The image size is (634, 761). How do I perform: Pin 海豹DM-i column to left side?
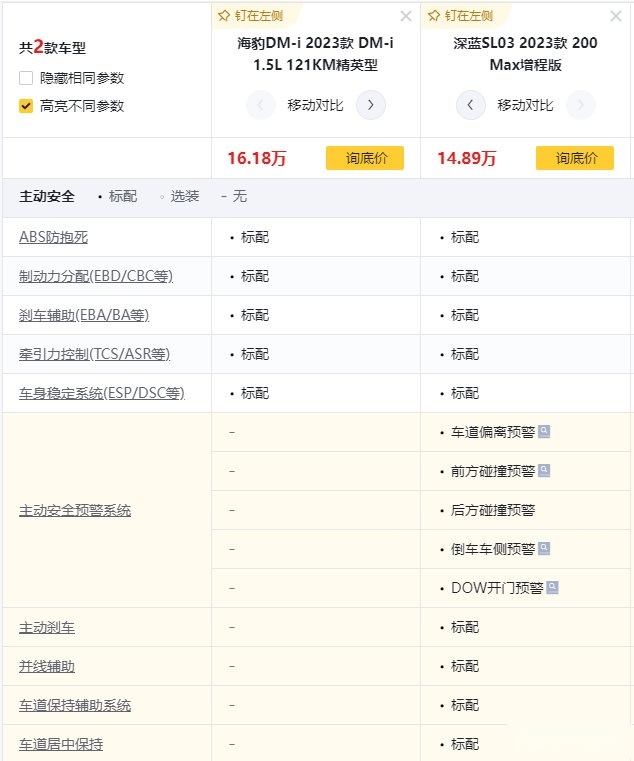point(250,16)
